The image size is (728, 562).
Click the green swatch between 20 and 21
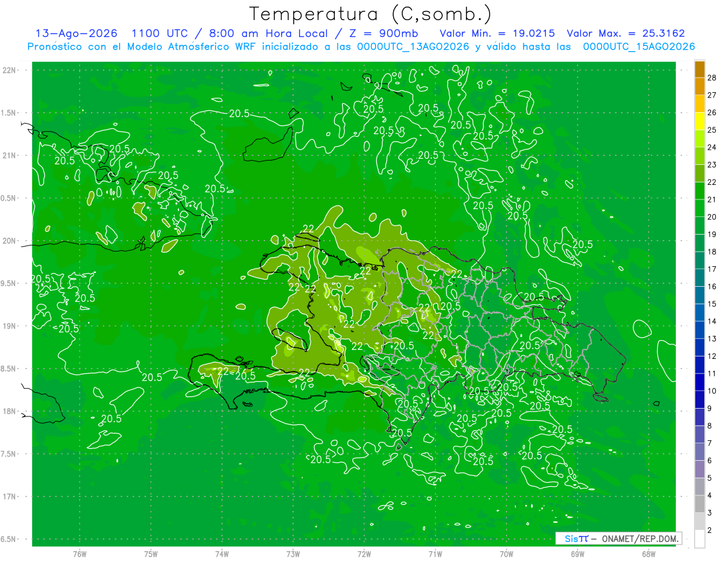699,209
